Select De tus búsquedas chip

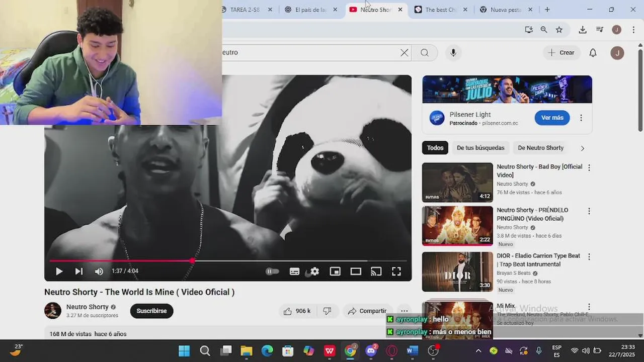[480, 148]
